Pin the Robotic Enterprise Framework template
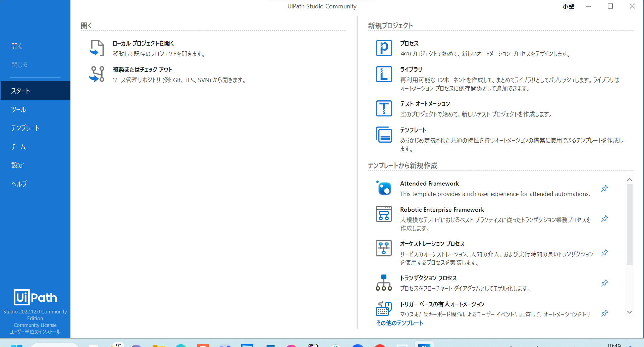The width and height of the screenshot is (644, 347). [x=605, y=218]
